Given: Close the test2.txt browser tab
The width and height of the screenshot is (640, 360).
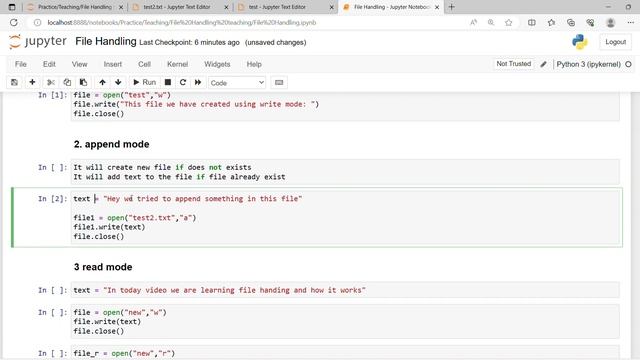Looking at the screenshot, I should (227, 7).
